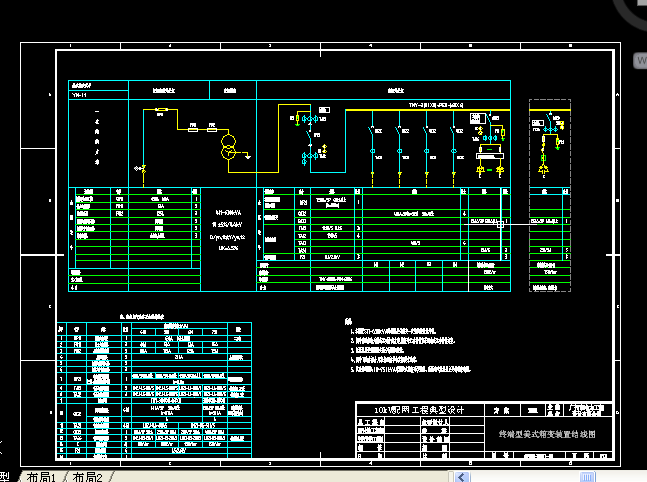647x482 pixels.
Task: Click the horizontal scrollbar thumb
Action: pos(588,477)
